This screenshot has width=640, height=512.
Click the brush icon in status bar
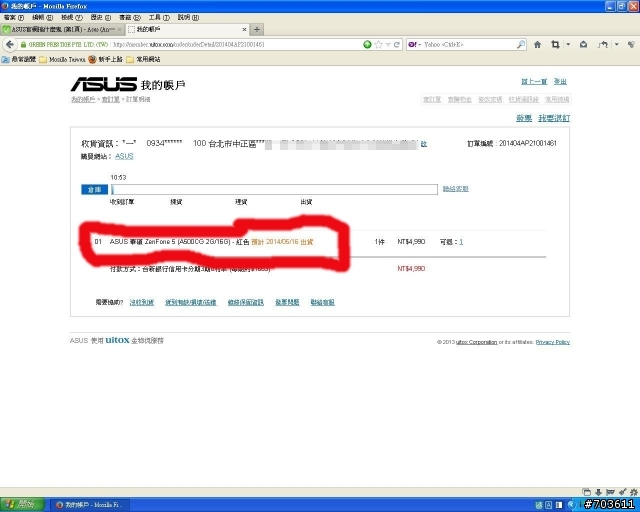click(622, 492)
